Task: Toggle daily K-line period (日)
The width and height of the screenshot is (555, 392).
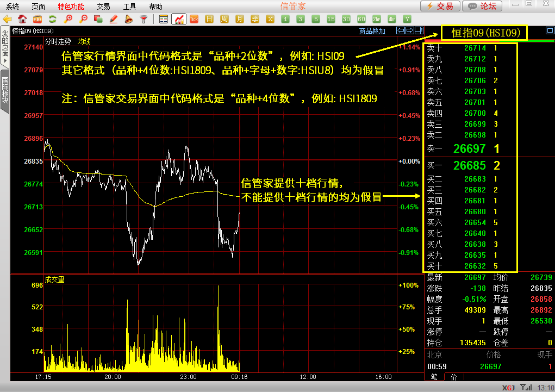Action: (x=209, y=19)
